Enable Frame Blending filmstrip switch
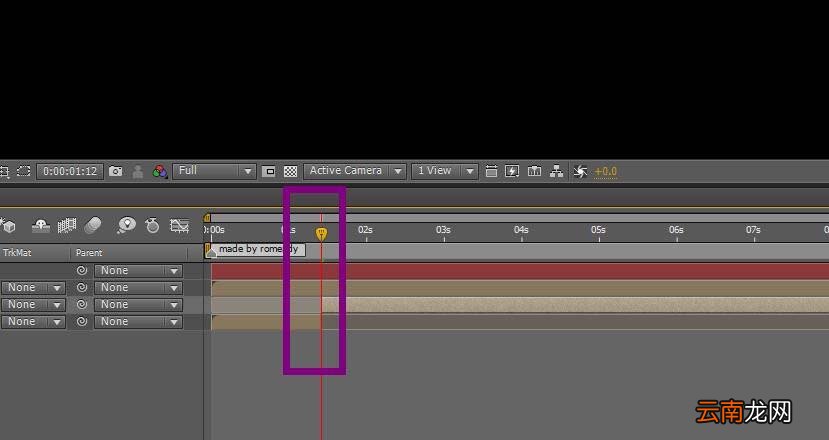The image size is (829, 440). click(x=67, y=226)
